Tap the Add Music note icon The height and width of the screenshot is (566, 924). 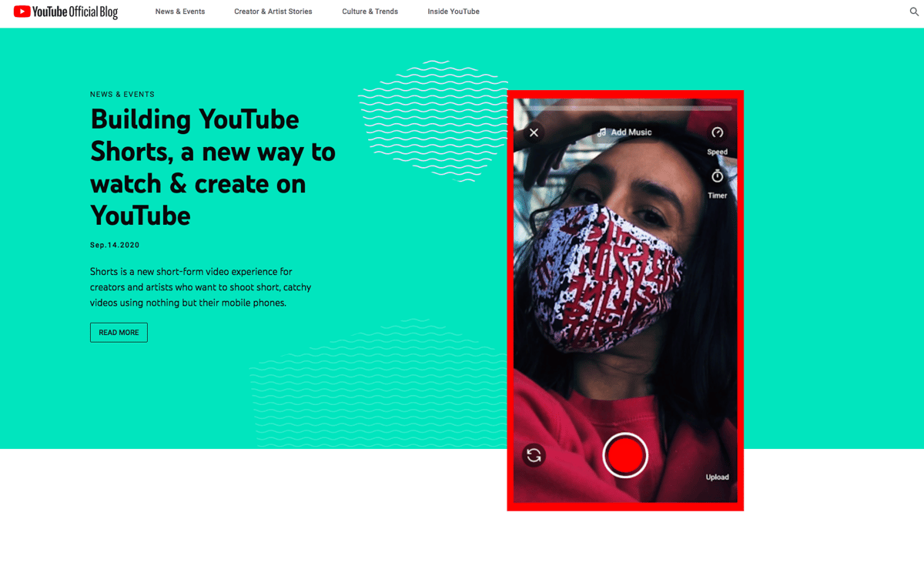pos(602,132)
